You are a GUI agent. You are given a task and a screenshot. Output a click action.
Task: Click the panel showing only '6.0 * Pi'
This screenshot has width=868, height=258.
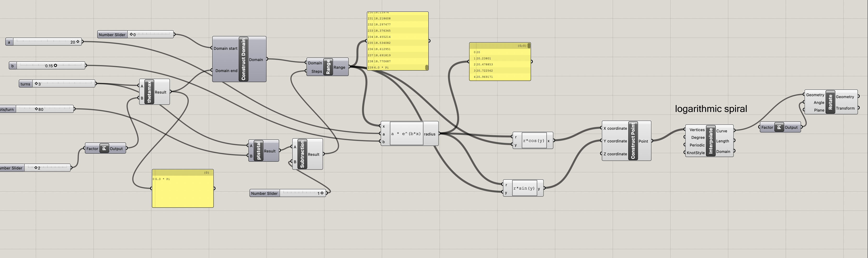point(183,190)
